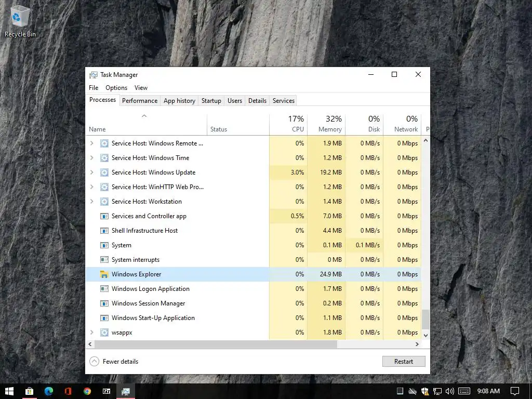
Task: Open the Options menu
Action: pos(116,88)
